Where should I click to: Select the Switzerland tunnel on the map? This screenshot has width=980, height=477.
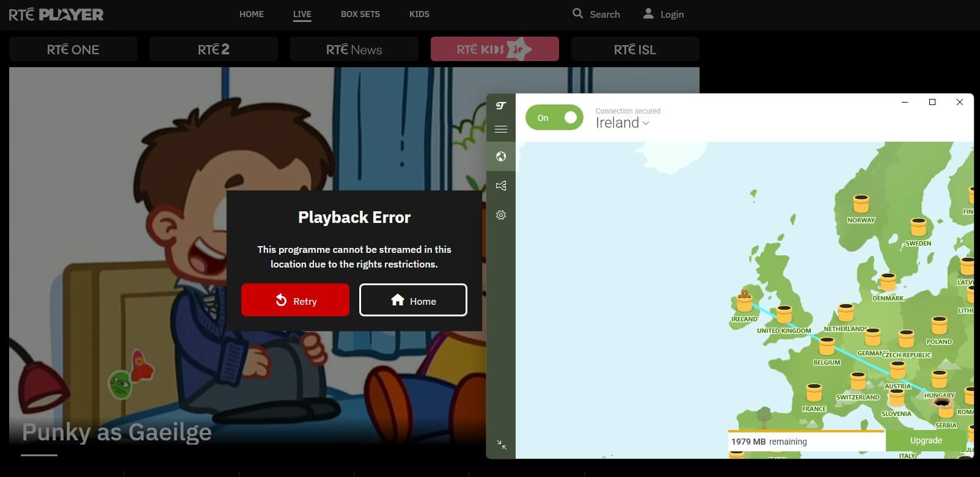[858, 381]
